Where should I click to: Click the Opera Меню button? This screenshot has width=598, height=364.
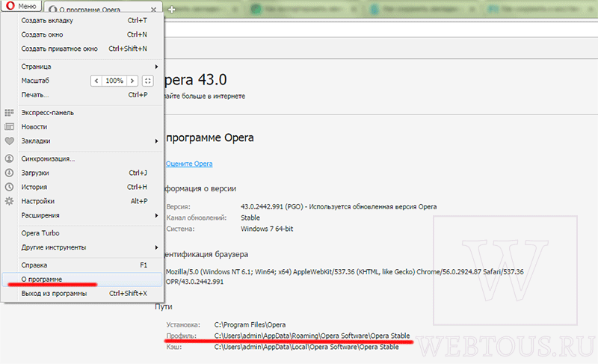(22, 6)
